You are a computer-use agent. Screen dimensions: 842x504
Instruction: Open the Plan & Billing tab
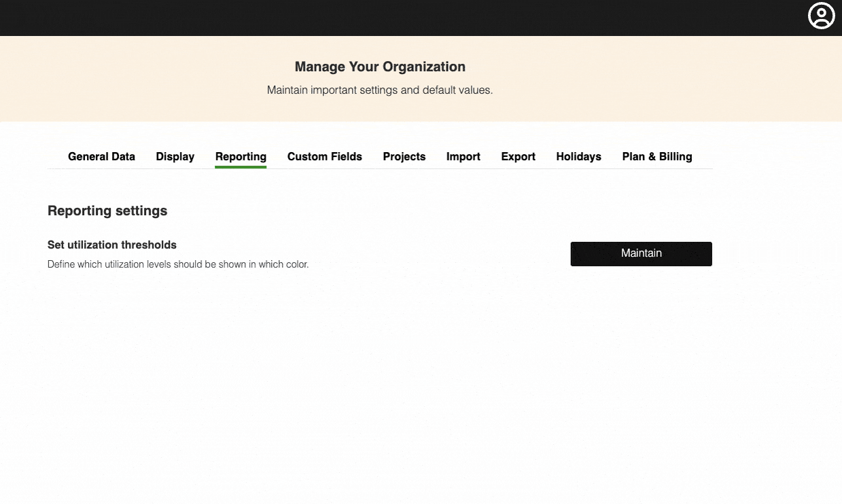point(656,157)
